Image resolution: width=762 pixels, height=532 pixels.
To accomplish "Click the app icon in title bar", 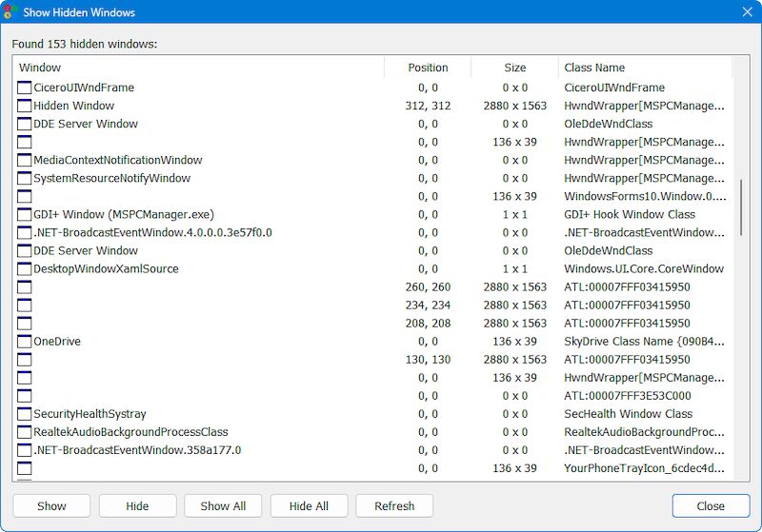I will [11, 12].
